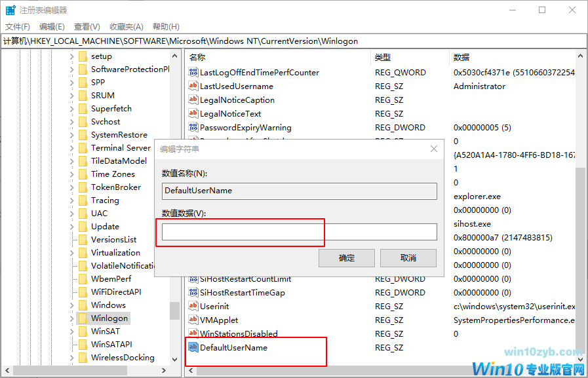Expand the Superfetch tree node

(71, 109)
